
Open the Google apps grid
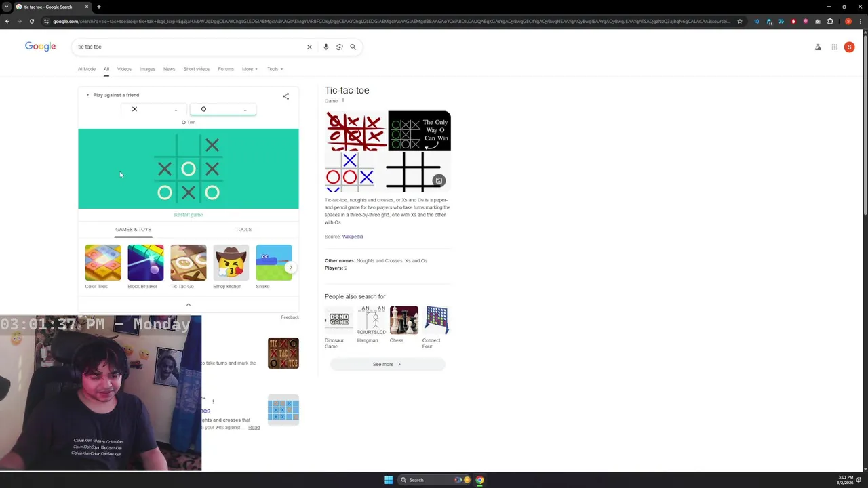(834, 47)
